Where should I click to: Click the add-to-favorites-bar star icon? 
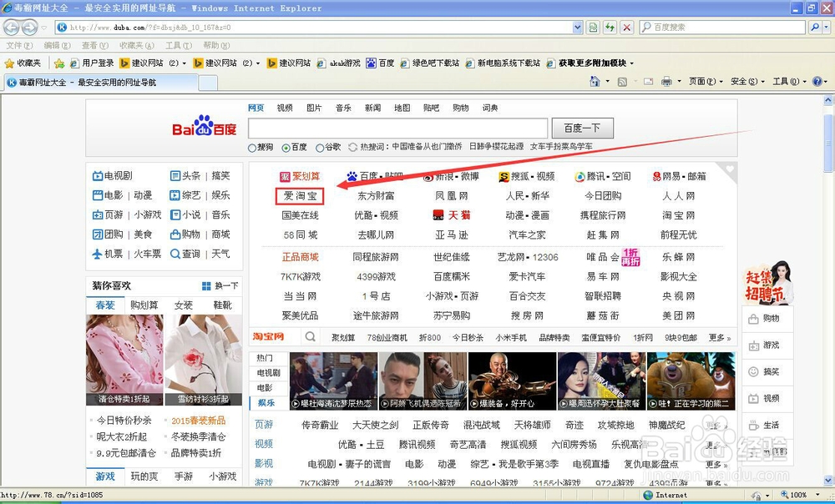(x=59, y=63)
